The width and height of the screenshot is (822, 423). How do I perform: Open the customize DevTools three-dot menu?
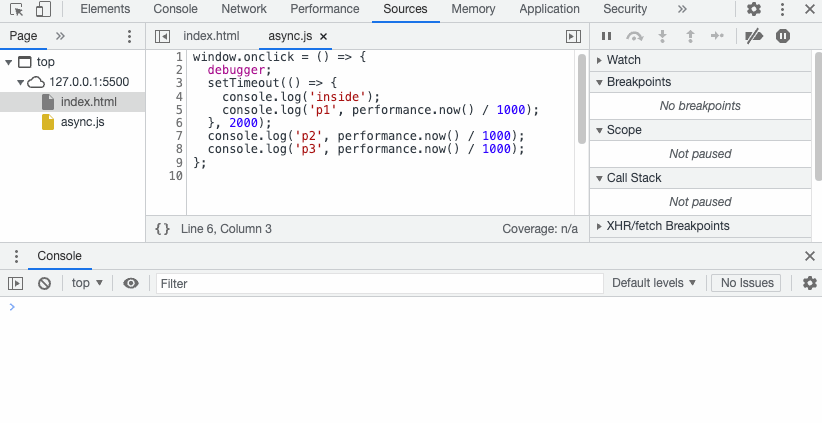click(782, 9)
